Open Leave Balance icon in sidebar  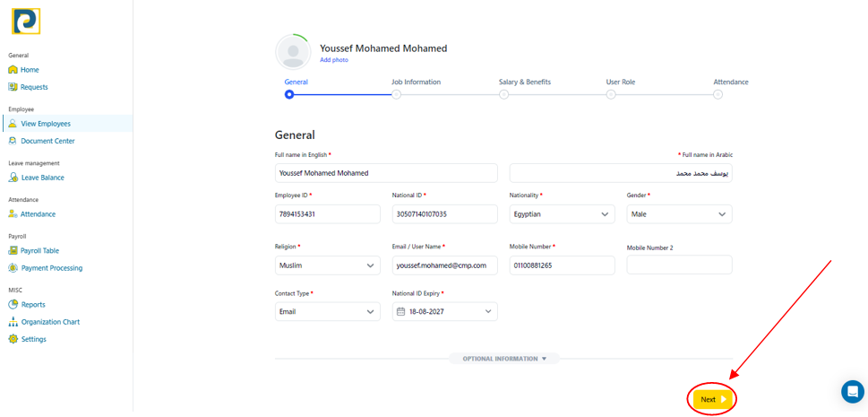[13, 178]
